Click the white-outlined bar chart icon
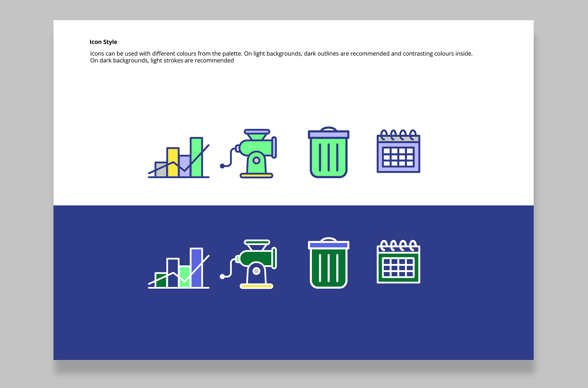Viewport: 588px width, 388px height. pyautogui.click(x=179, y=268)
